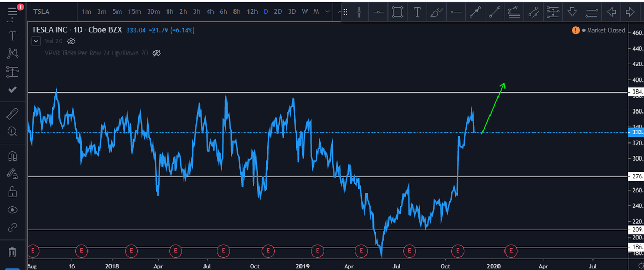Click the checkmark icon in the sidebar
Screen dimensions: 644x270
[13, 90]
